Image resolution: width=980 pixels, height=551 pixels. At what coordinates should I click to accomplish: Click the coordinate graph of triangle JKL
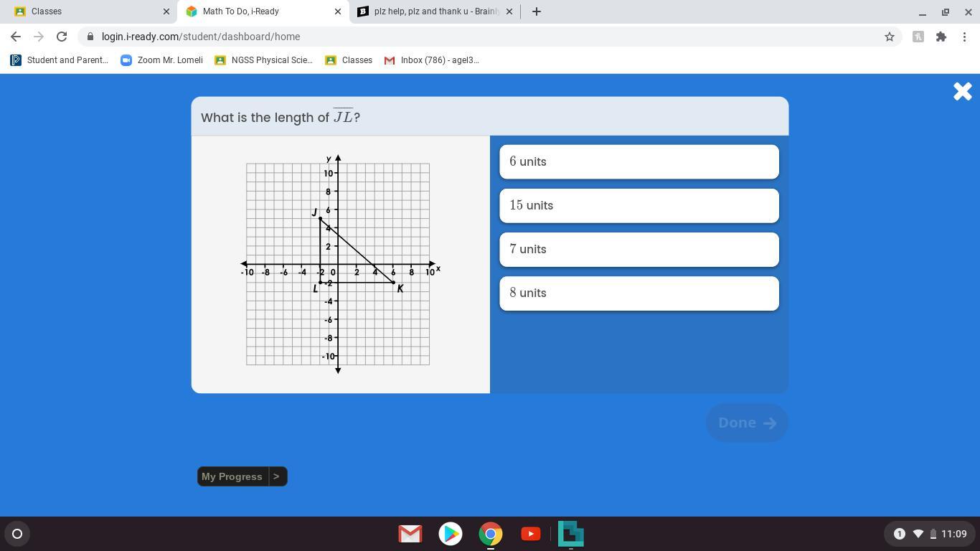(340, 264)
